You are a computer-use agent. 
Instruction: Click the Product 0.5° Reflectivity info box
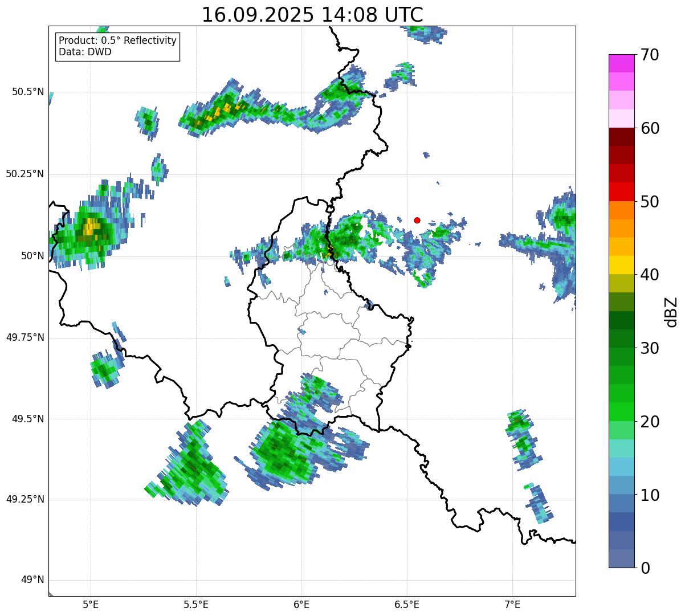(x=117, y=47)
